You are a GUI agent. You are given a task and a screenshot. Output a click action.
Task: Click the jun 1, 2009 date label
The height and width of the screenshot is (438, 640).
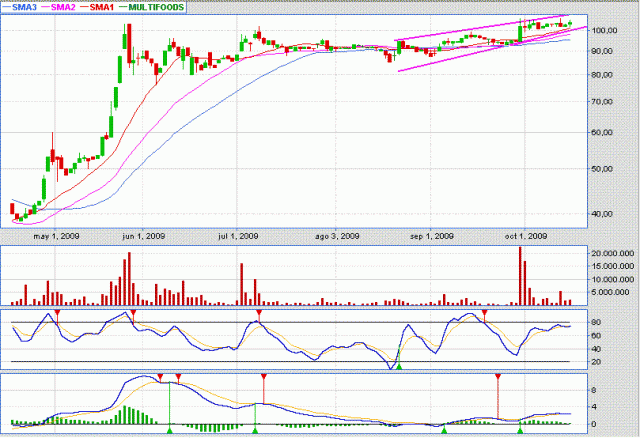144,236
